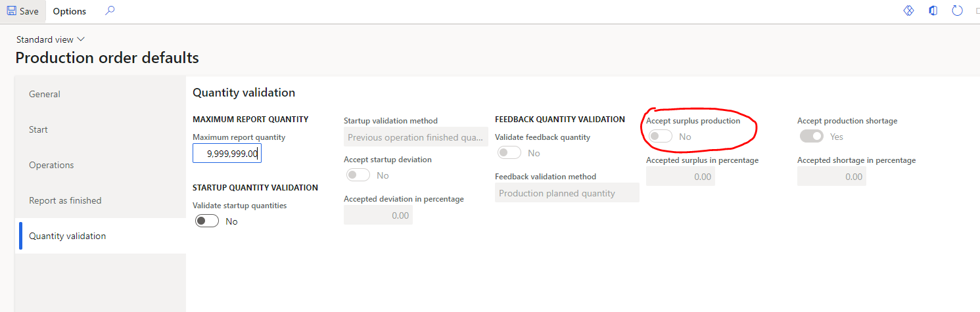Expand the Standard view dropdown
The height and width of the screenshot is (312, 980).
point(51,39)
